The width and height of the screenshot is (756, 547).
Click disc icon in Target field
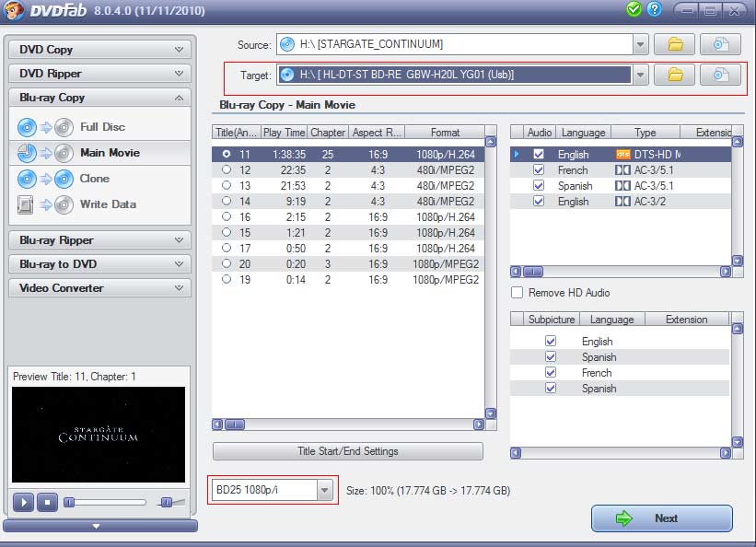tap(287, 75)
